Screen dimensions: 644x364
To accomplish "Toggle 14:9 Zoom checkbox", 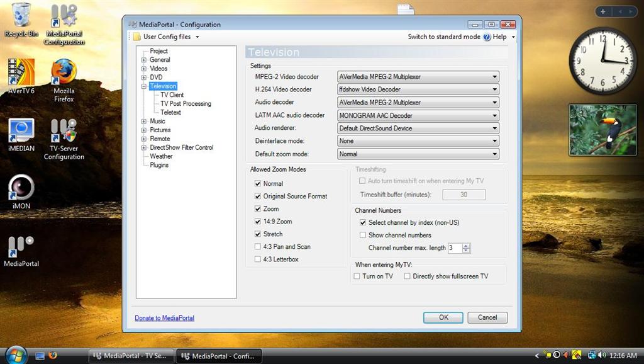I will [x=257, y=221].
